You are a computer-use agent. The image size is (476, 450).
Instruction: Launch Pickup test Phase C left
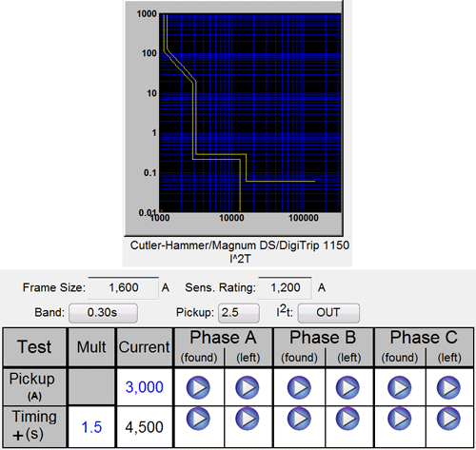(x=448, y=387)
